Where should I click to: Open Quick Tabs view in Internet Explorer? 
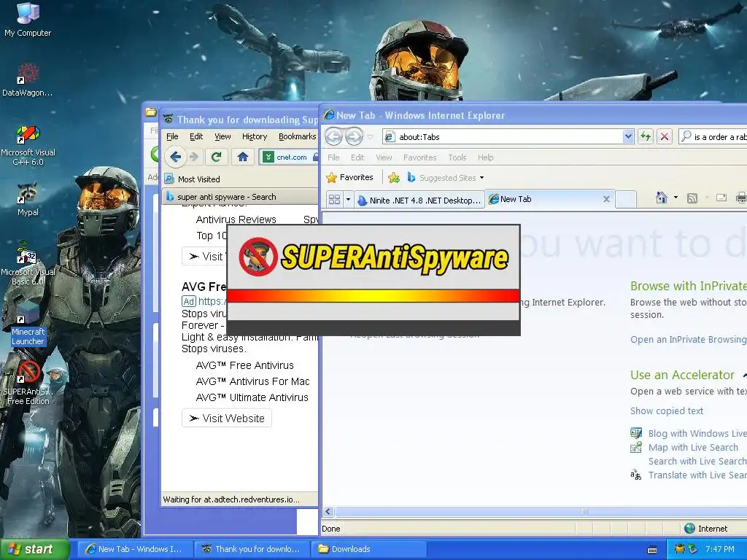click(334, 200)
